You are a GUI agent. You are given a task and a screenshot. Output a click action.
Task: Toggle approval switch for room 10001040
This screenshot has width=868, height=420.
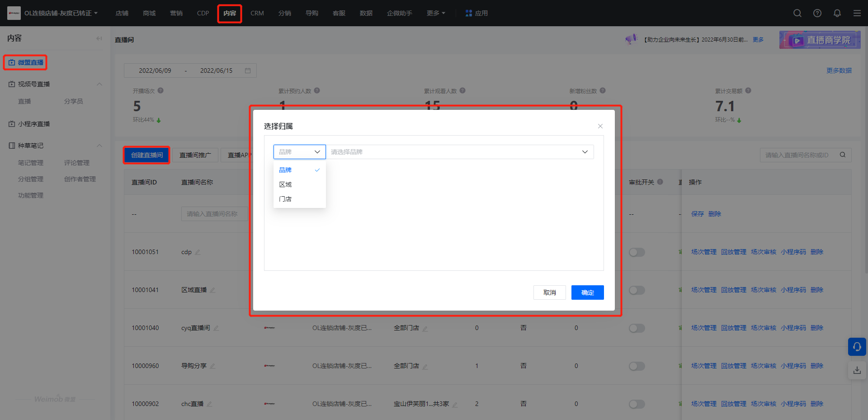coord(637,328)
